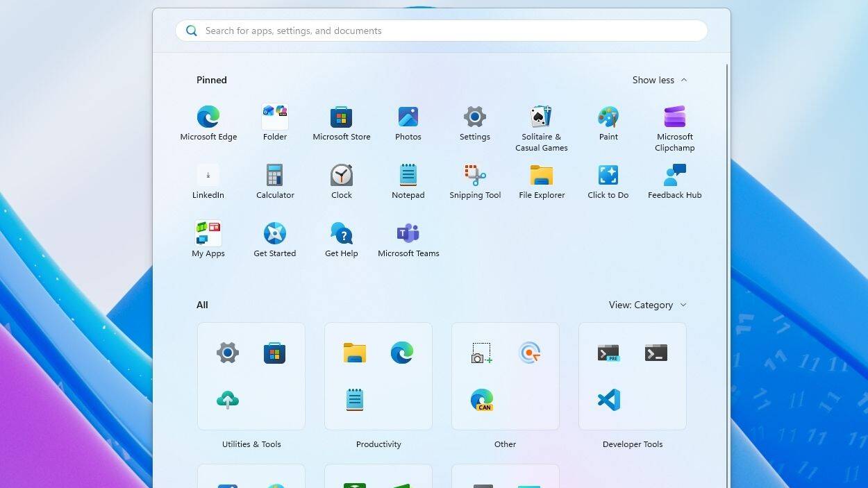
Task: Launch Microsoft Clipchamp
Action: tap(675, 129)
